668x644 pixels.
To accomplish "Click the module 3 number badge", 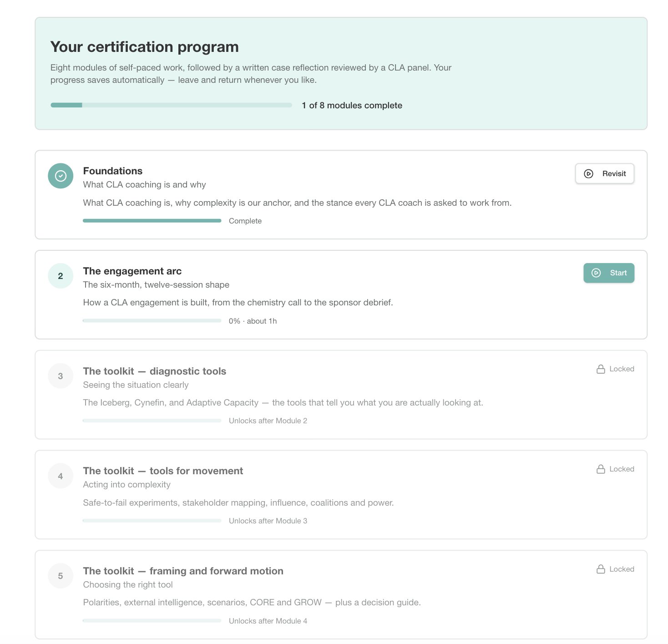I will [61, 376].
